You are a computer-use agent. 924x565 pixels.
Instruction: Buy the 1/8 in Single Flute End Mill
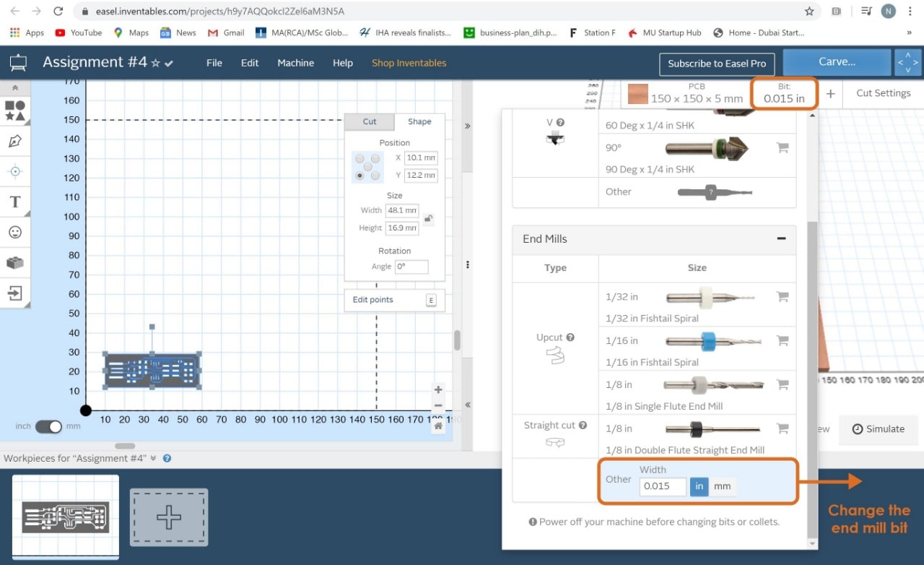click(782, 384)
